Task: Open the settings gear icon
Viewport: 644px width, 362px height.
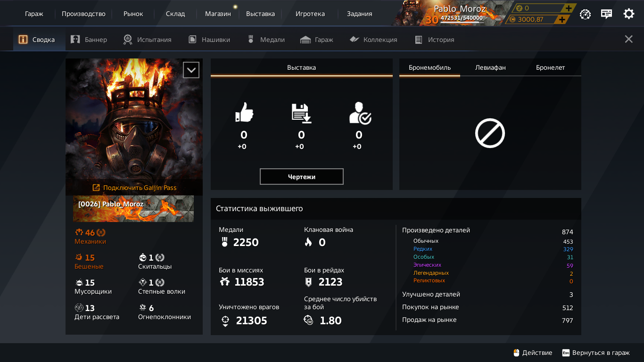Action: 629,14
